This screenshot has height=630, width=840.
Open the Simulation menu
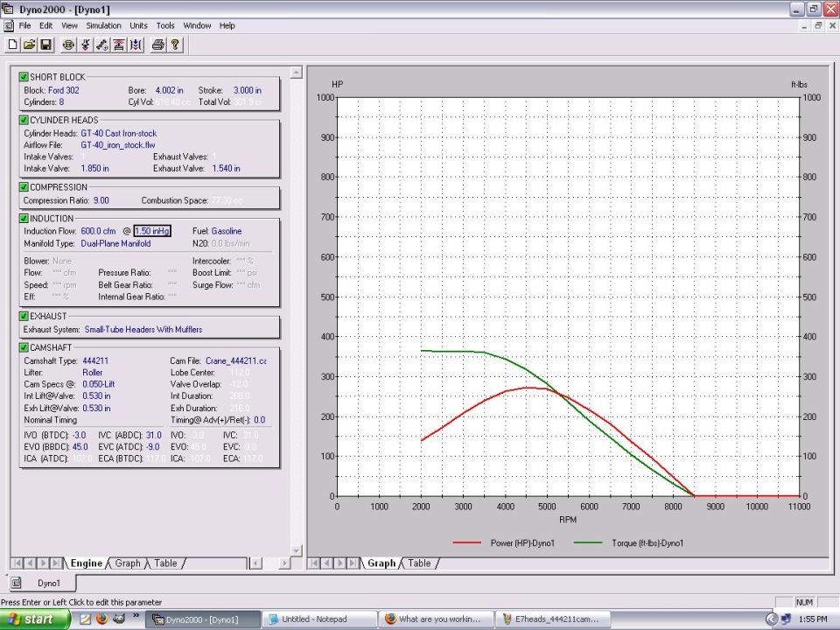point(103,25)
